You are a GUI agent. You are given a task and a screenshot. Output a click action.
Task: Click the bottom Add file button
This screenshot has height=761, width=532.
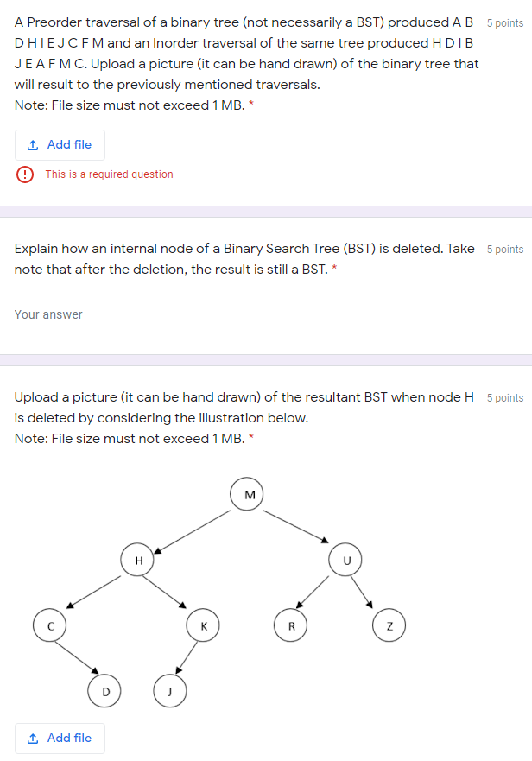click(60, 738)
